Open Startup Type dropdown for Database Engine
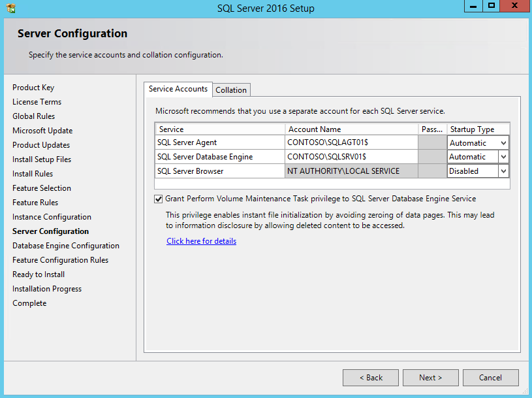532x398 pixels. pyautogui.click(x=503, y=157)
